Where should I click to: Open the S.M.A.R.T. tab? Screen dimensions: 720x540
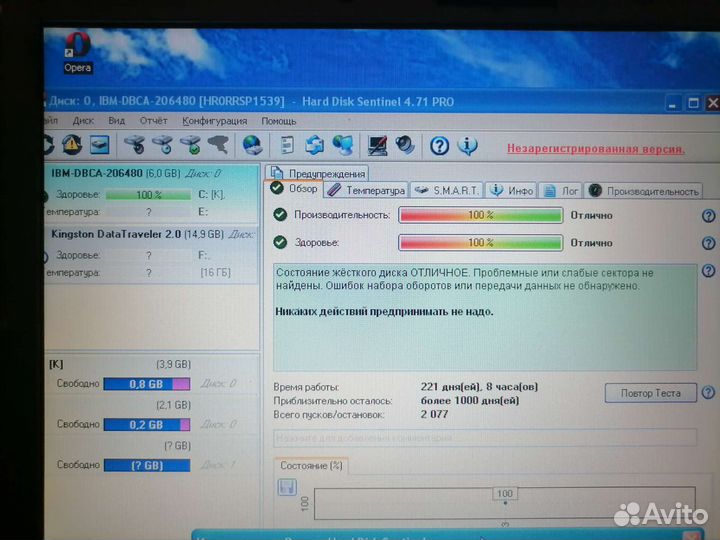[x=446, y=190]
